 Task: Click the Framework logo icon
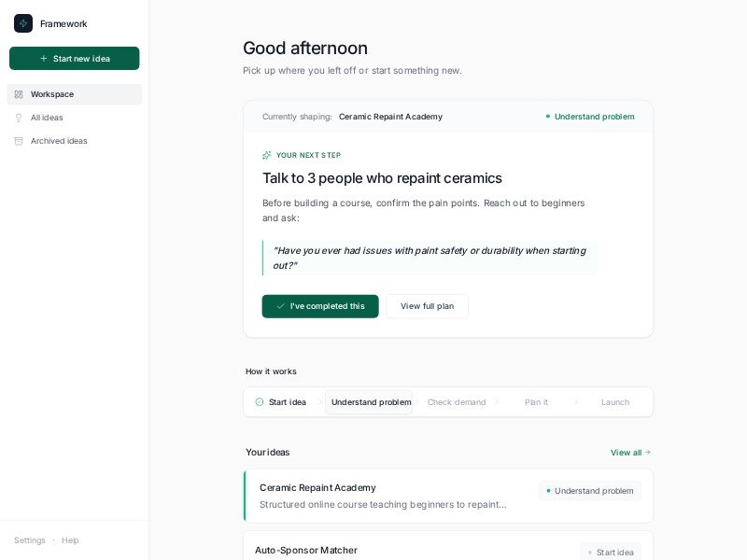[x=23, y=23]
